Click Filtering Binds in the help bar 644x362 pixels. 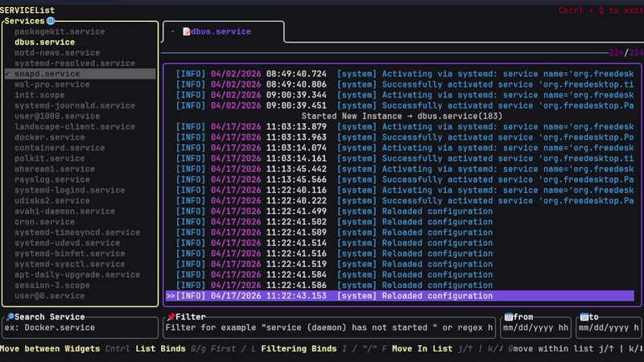pyautogui.click(x=299, y=349)
